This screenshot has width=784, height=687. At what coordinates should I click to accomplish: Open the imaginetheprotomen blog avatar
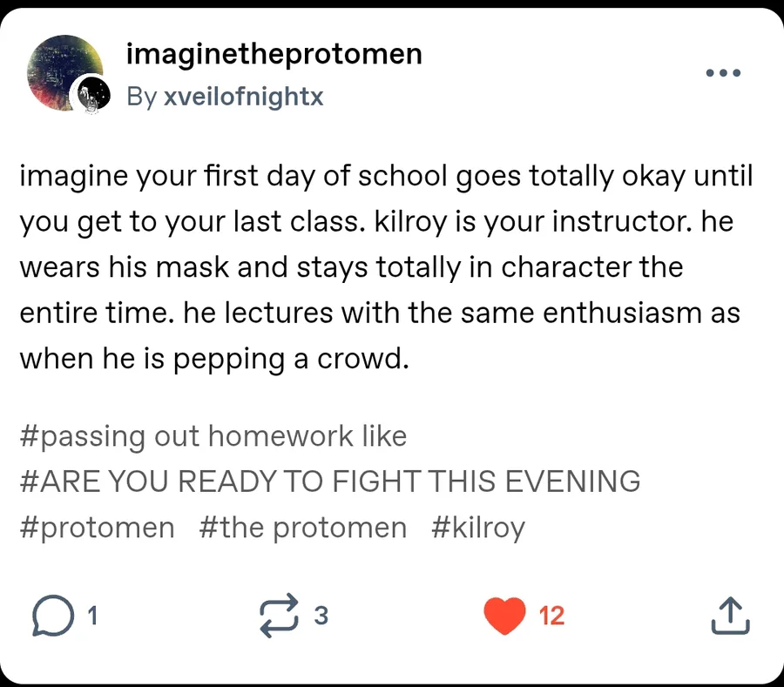click(63, 71)
